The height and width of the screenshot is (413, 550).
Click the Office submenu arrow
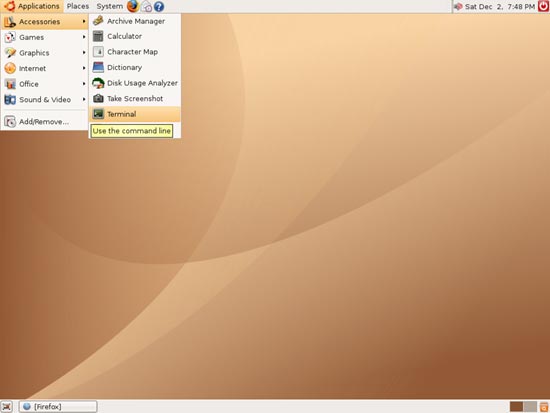pyautogui.click(x=84, y=84)
